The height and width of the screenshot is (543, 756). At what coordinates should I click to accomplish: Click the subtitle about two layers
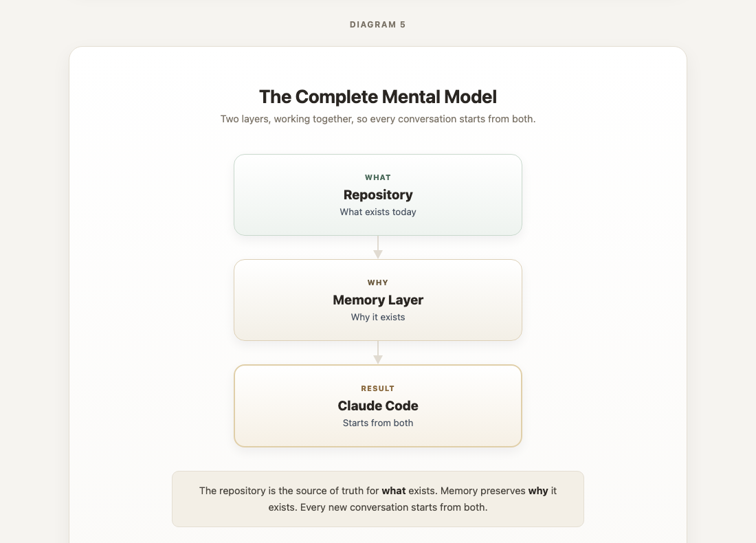coord(377,119)
